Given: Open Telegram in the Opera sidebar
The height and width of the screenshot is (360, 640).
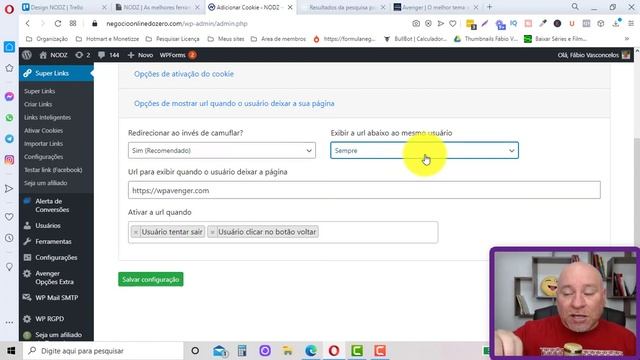Looking at the screenshot, I should tap(9, 139).
